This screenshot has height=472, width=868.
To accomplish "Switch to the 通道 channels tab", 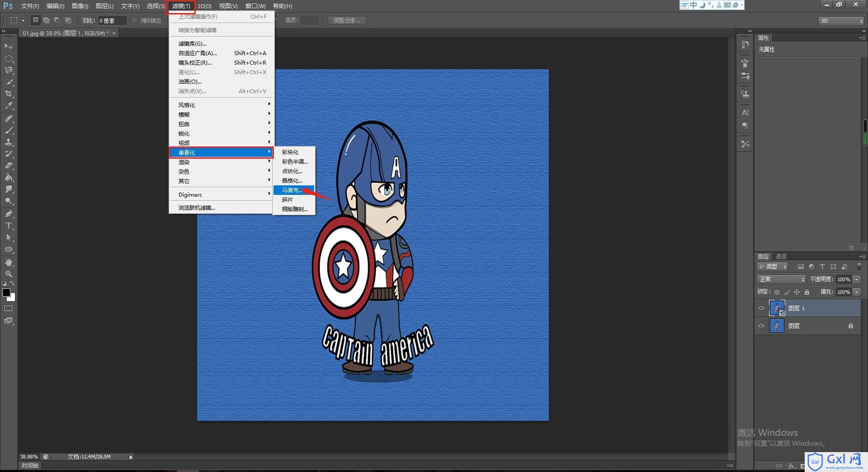I will [781, 256].
